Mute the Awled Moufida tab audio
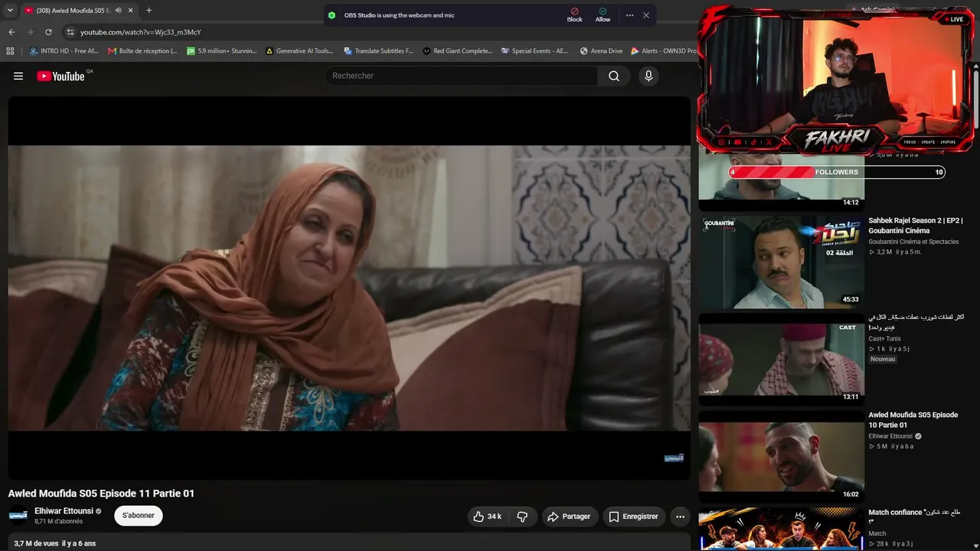Screen dimensions: 980x551 [119, 11]
